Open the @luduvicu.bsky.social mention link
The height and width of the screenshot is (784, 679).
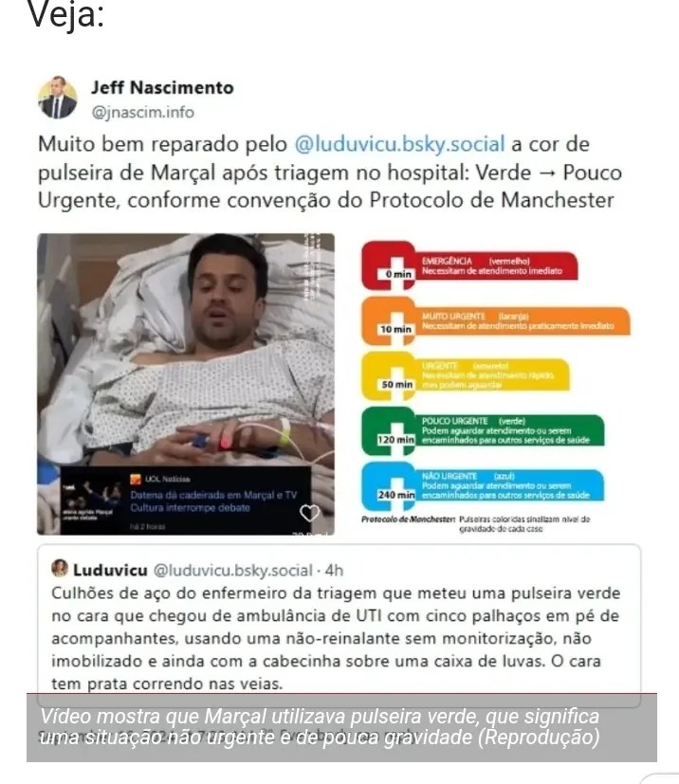pos(399,144)
